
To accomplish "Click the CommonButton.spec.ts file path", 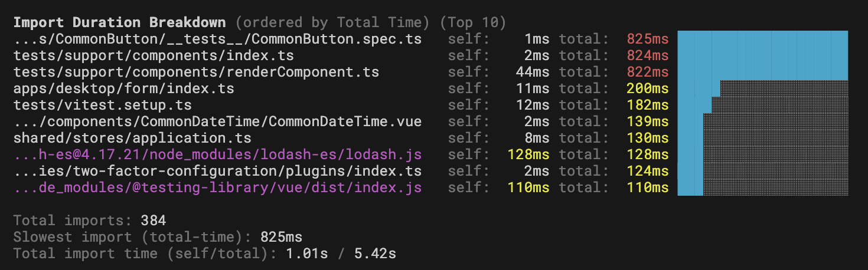I will tap(217, 39).
